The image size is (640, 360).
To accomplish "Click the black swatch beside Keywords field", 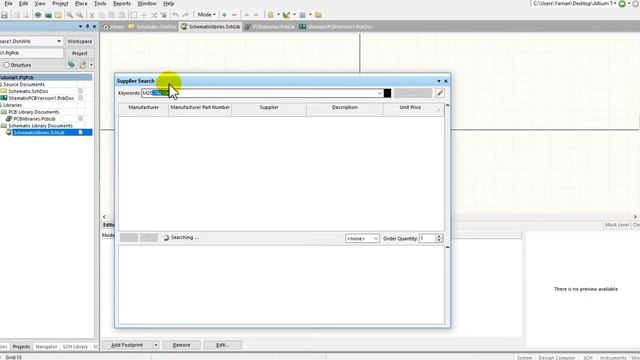I will (387, 93).
